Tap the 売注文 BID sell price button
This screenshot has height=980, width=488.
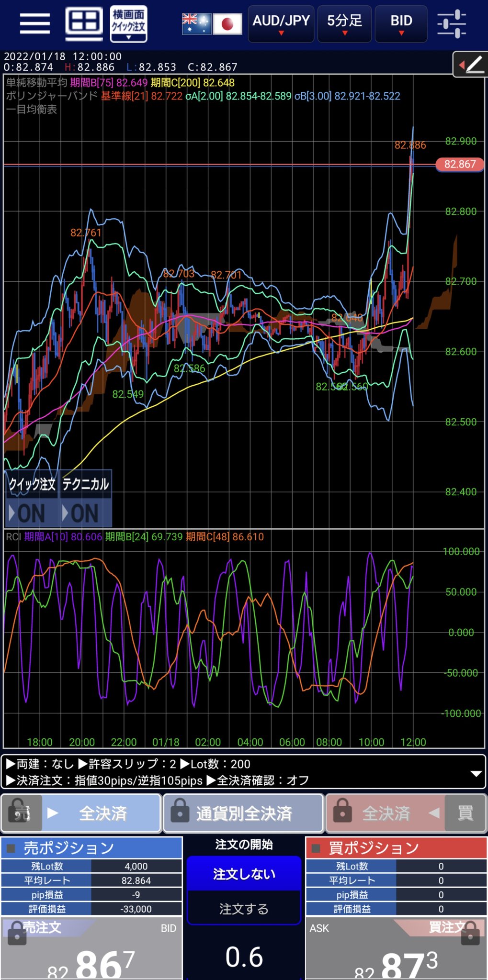click(x=91, y=949)
